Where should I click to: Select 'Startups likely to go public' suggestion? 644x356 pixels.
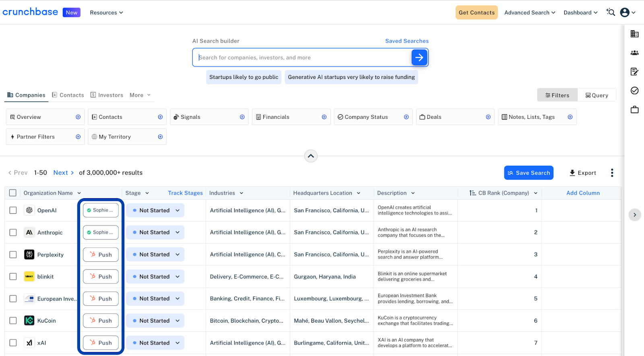pyautogui.click(x=244, y=77)
